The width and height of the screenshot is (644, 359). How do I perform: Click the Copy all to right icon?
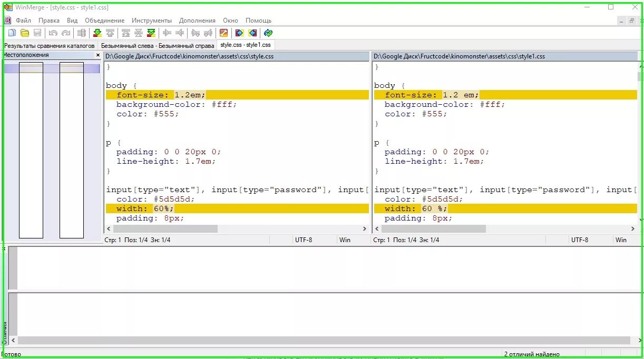tap(240, 33)
